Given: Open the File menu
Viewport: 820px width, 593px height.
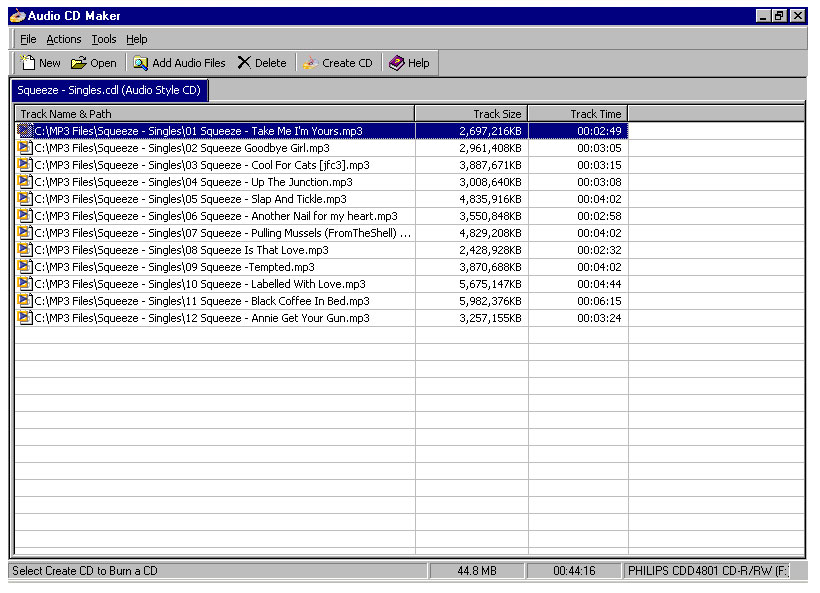Looking at the screenshot, I should click(x=27, y=39).
